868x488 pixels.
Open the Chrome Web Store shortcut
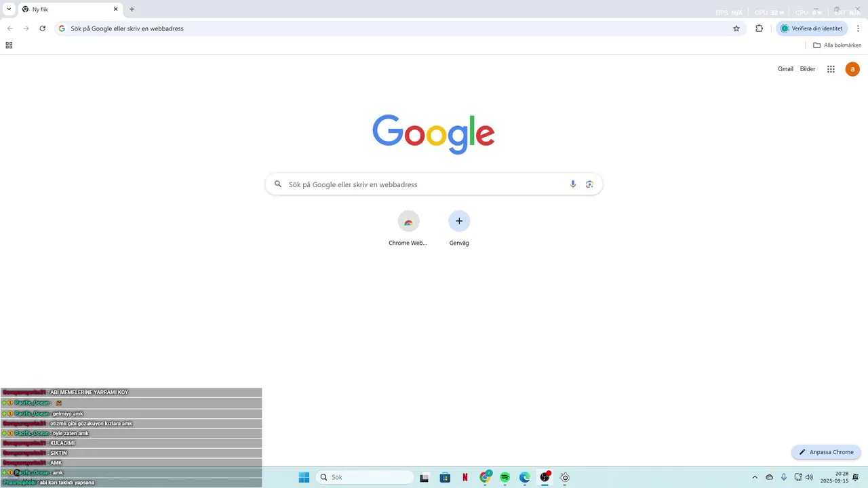click(408, 221)
